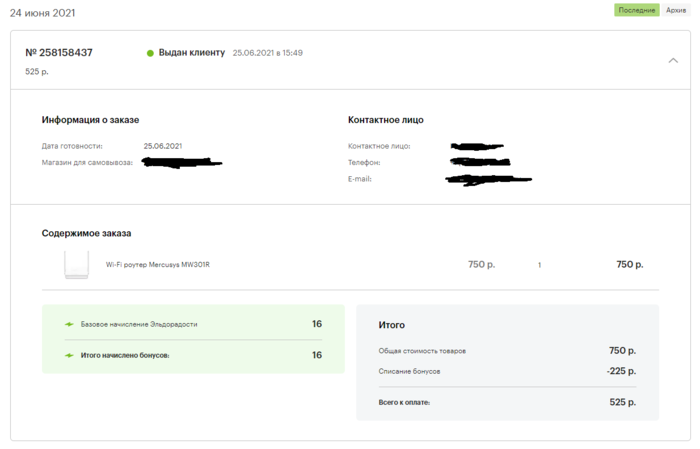700x449 pixels.
Task: Click the Списание бонусов value -225 р.
Action: [621, 371]
